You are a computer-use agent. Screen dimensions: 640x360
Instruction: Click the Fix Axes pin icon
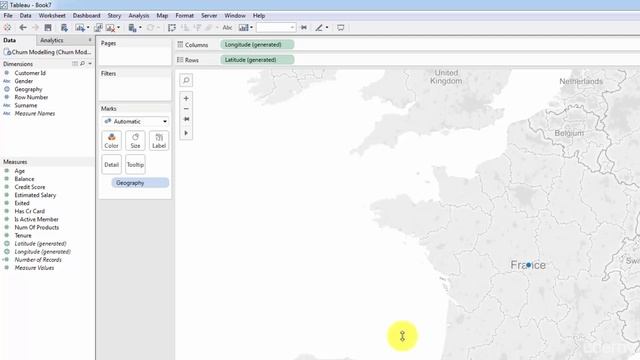tap(304, 27)
